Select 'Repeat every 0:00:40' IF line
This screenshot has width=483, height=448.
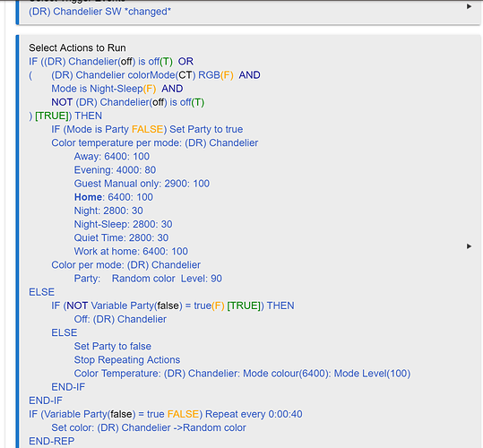tap(166, 414)
